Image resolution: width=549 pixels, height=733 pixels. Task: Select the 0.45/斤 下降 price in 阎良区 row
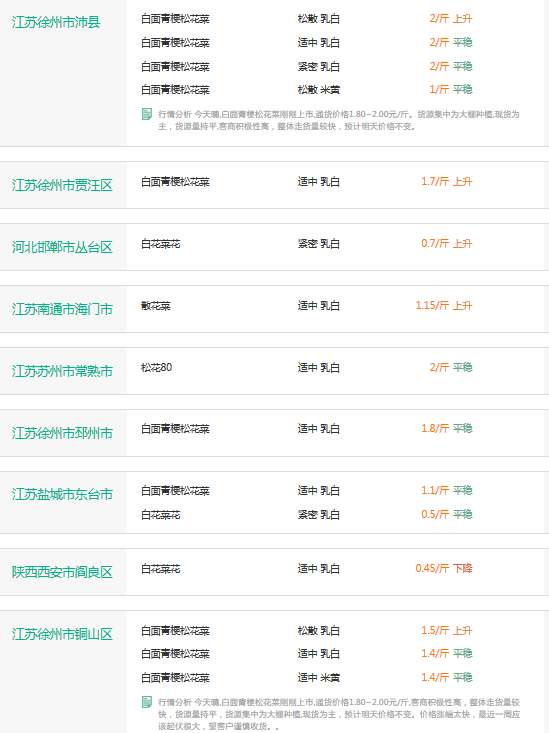(444, 568)
